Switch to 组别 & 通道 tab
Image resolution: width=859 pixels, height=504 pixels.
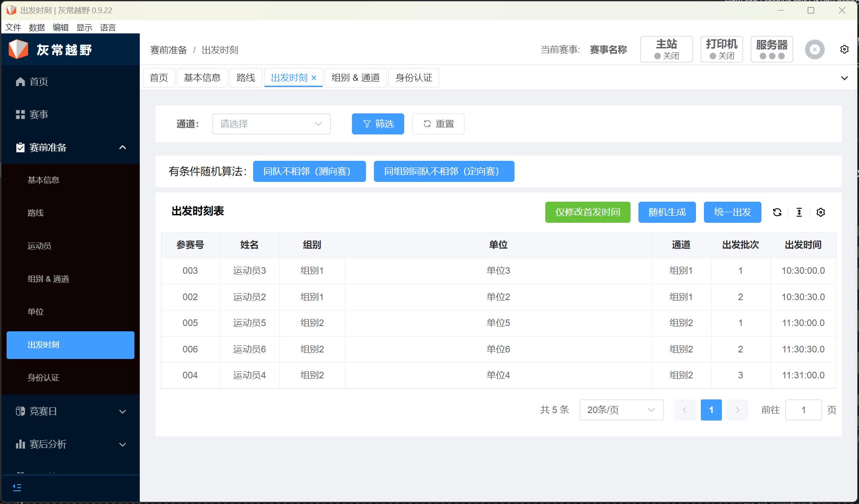point(355,78)
